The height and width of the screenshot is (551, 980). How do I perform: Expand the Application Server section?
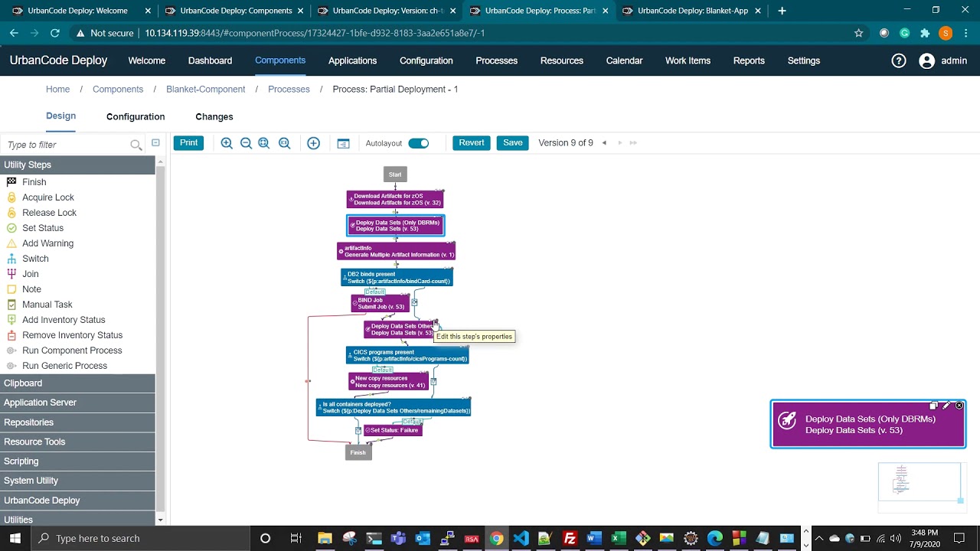pos(77,403)
